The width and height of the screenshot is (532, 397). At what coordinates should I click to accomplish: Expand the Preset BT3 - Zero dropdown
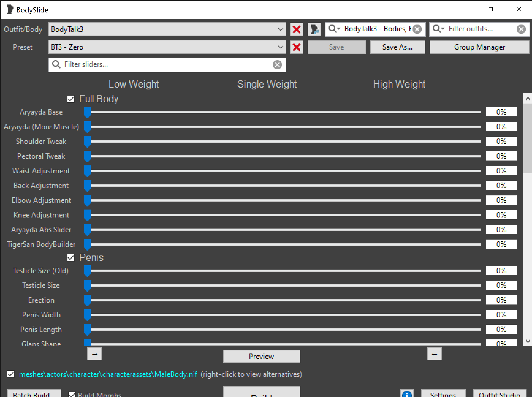tap(280, 47)
